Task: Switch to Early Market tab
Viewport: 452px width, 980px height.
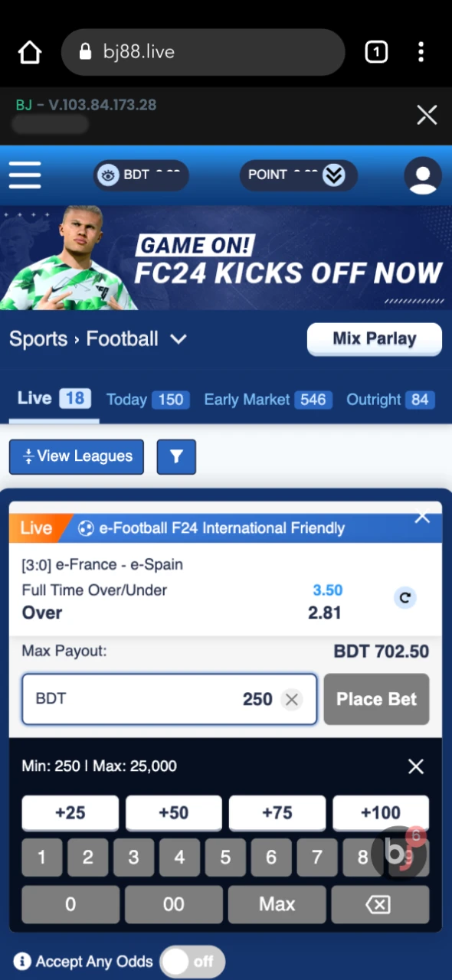Action: 268,400
